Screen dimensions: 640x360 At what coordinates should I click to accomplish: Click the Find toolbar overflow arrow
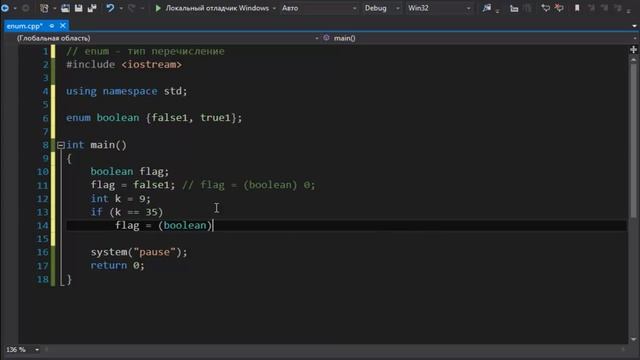click(497, 10)
